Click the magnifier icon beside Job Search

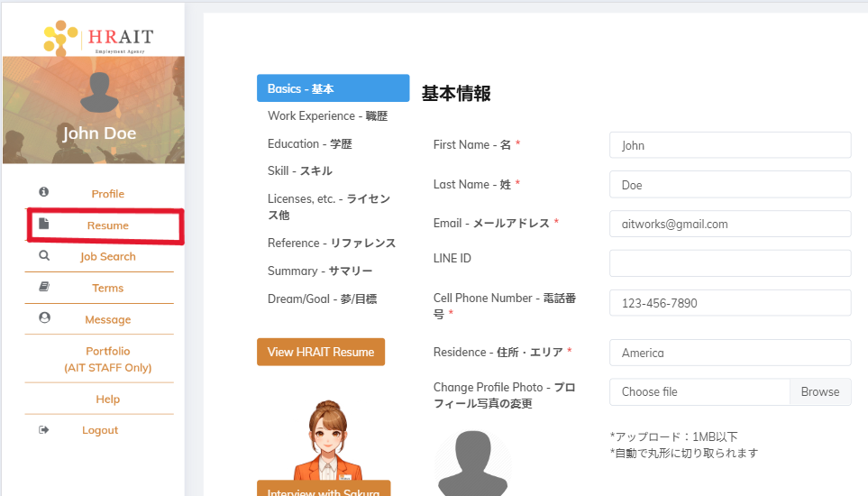44,255
